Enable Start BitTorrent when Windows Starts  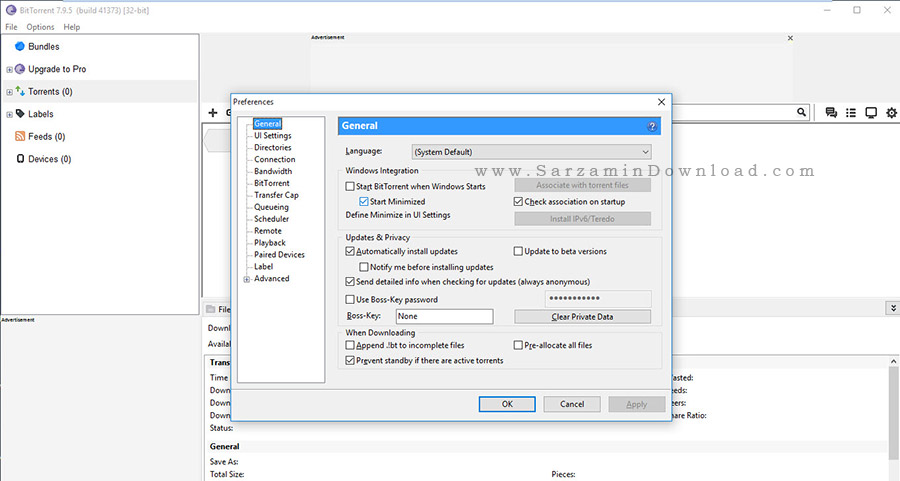(x=350, y=187)
